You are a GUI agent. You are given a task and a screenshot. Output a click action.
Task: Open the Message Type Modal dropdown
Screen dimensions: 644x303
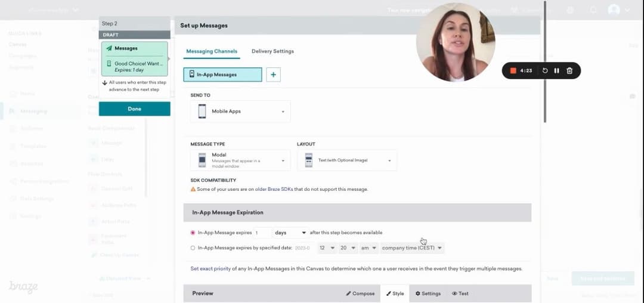coord(240,160)
